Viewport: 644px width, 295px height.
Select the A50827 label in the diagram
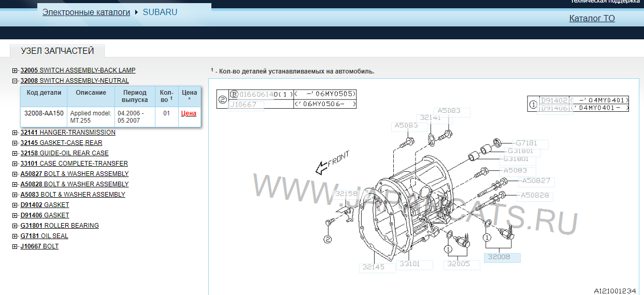point(537,181)
